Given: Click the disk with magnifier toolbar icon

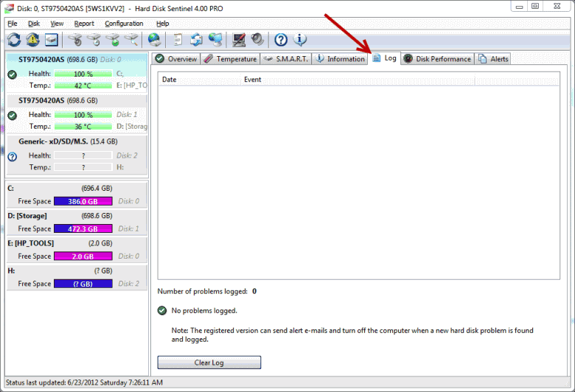Looking at the screenshot, I should (131, 40).
